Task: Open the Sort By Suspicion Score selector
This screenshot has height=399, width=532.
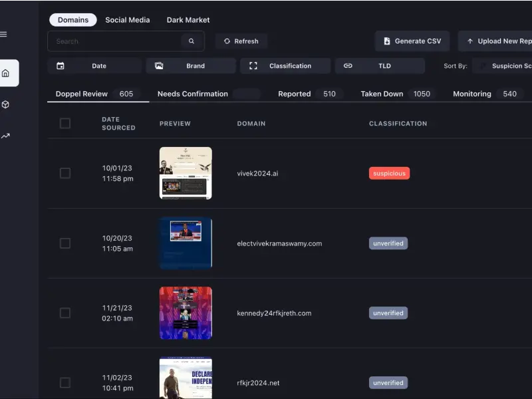Action: (503, 66)
